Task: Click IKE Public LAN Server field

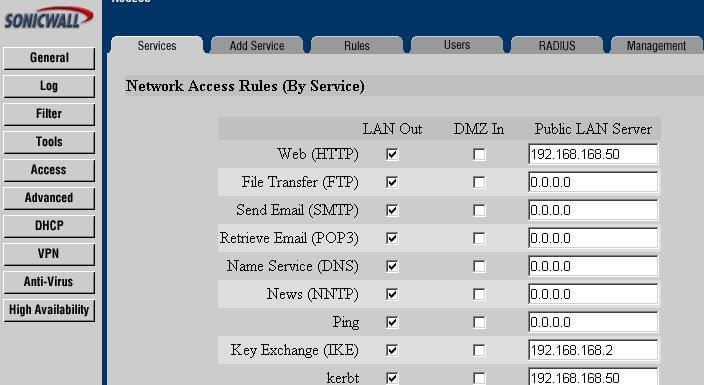Action: pos(593,350)
